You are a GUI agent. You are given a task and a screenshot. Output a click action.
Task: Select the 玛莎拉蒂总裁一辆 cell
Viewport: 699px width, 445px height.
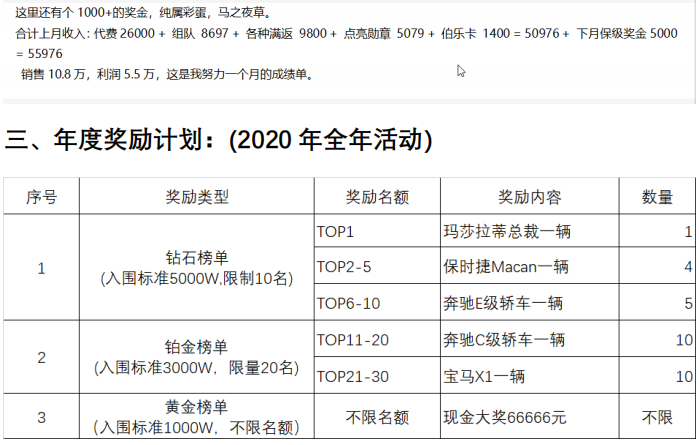point(530,231)
